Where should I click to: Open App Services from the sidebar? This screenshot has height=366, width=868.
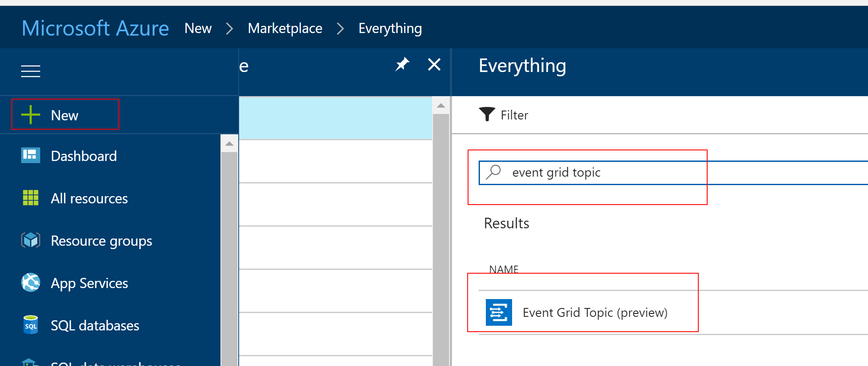pyautogui.click(x=89, y=283)
